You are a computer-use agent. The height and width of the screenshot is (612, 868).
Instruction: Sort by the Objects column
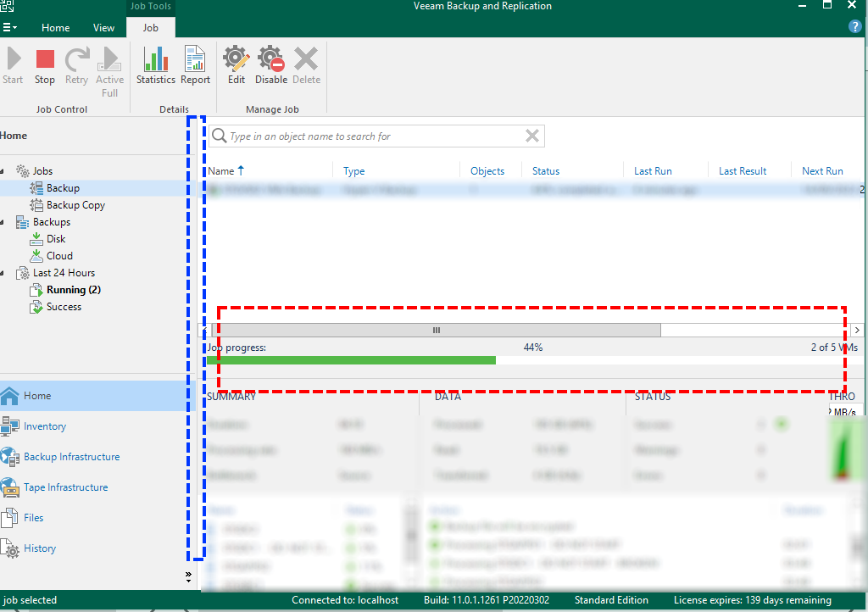487,171
